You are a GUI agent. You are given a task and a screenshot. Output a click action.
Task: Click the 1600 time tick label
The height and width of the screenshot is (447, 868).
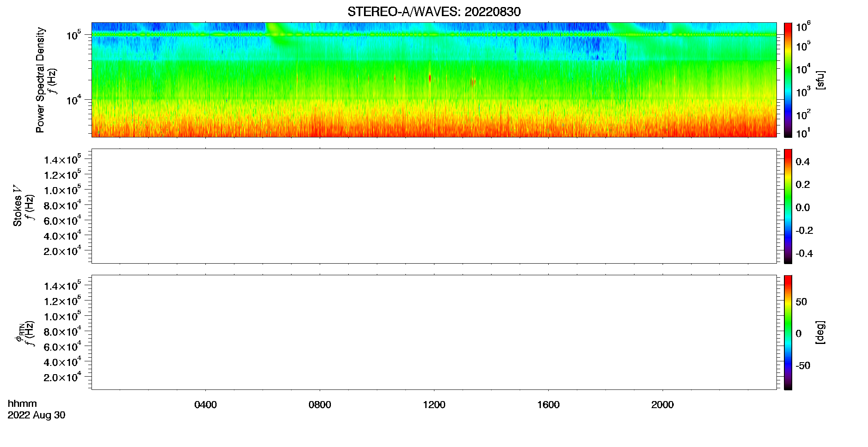pyautogui.click(x=548, y=405)
